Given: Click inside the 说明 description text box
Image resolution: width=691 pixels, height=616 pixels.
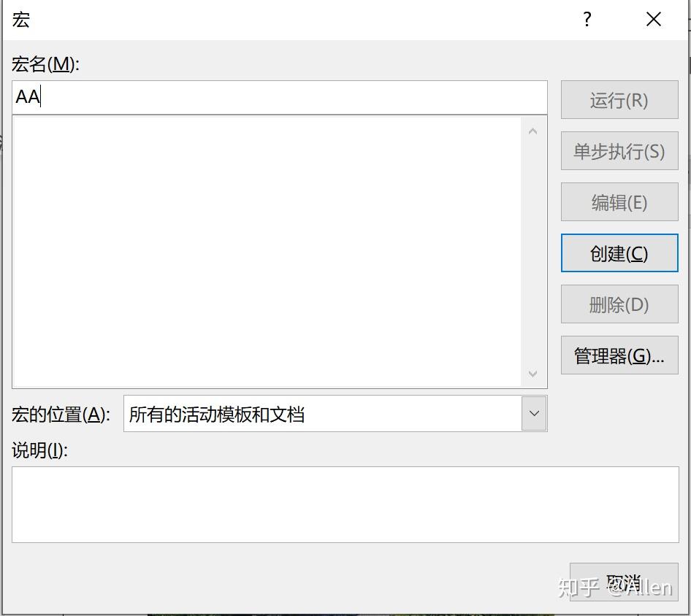Looking at the screenshot, I should [345, 504].
